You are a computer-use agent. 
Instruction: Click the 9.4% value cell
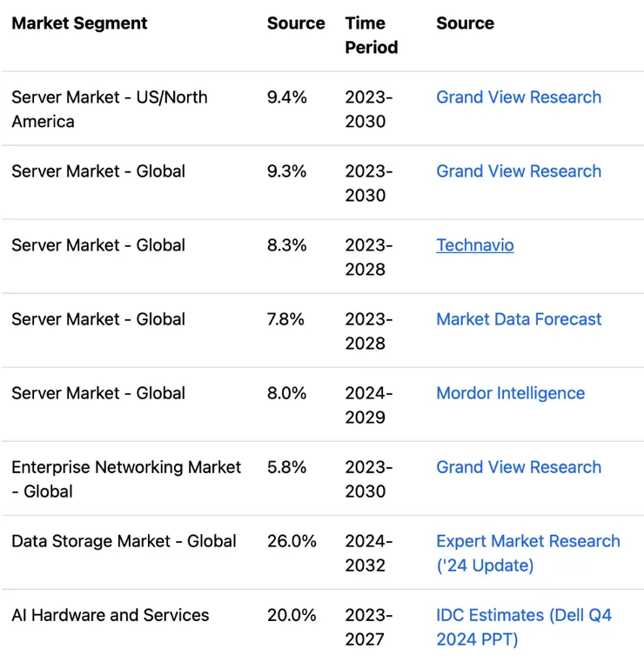(287, 97)
